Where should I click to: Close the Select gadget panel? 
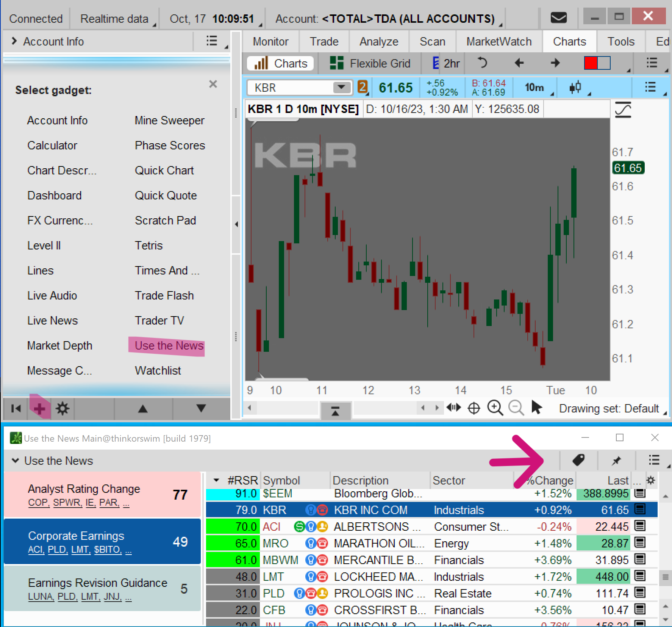[x=213, y=84]
